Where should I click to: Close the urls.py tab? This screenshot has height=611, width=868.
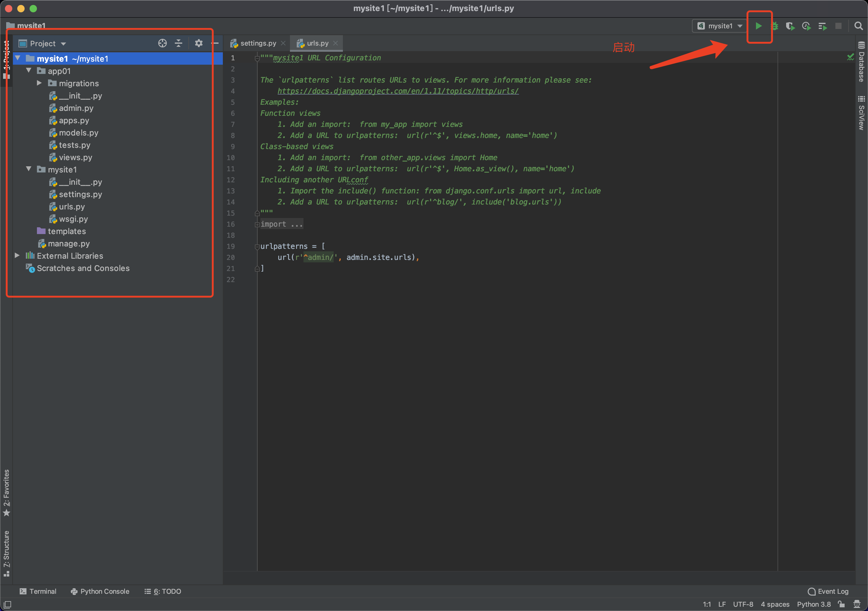(x=335, y=43)
